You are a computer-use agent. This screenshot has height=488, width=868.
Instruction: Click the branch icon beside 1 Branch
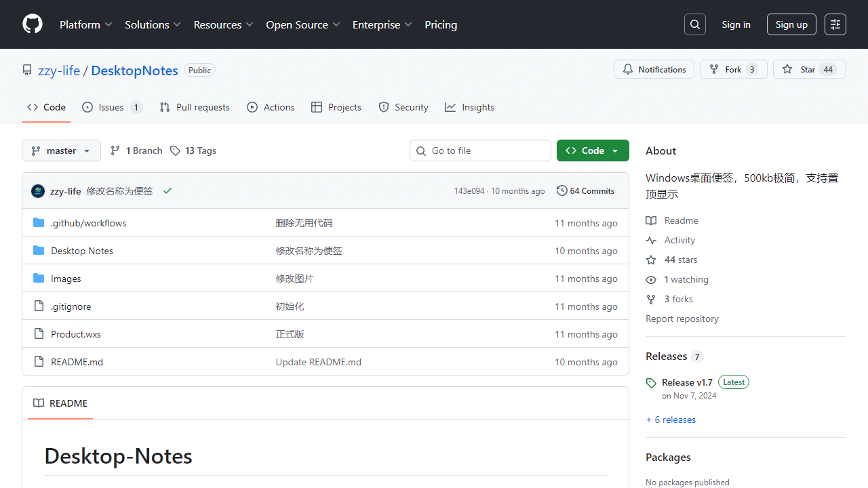point(115,150)
